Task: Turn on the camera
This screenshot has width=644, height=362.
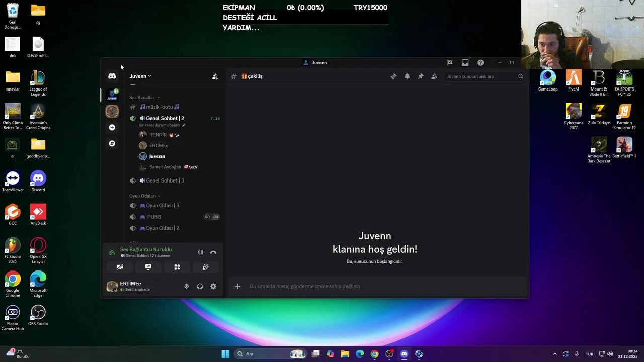Action: (x=119, y=267)
